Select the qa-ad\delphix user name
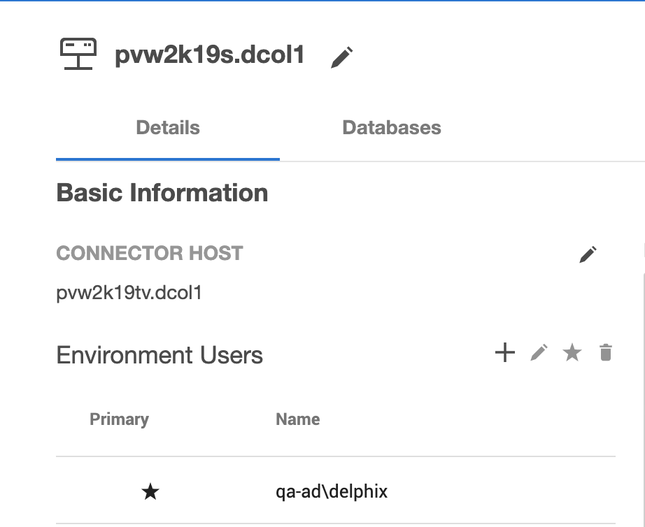 click(331, 491)
